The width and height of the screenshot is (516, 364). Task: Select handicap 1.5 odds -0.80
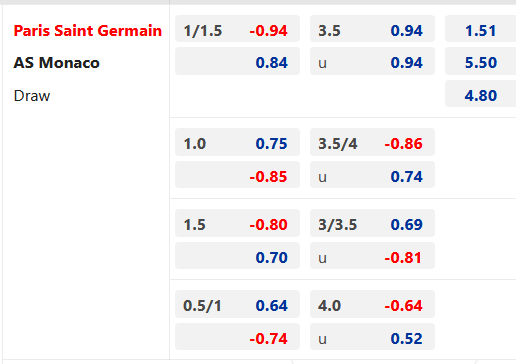[237, 223]
